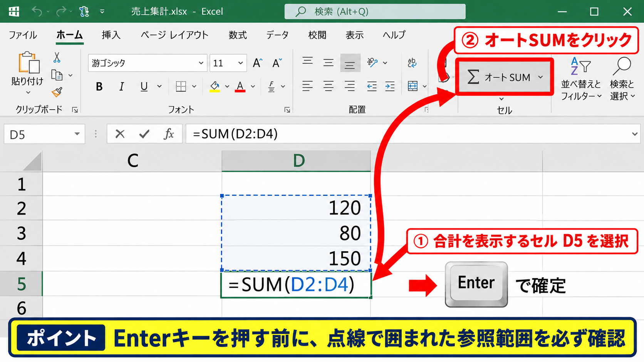Toggle the Bottom Align button
The height and width of the screenshot is (362, 644).
[350, 63]
